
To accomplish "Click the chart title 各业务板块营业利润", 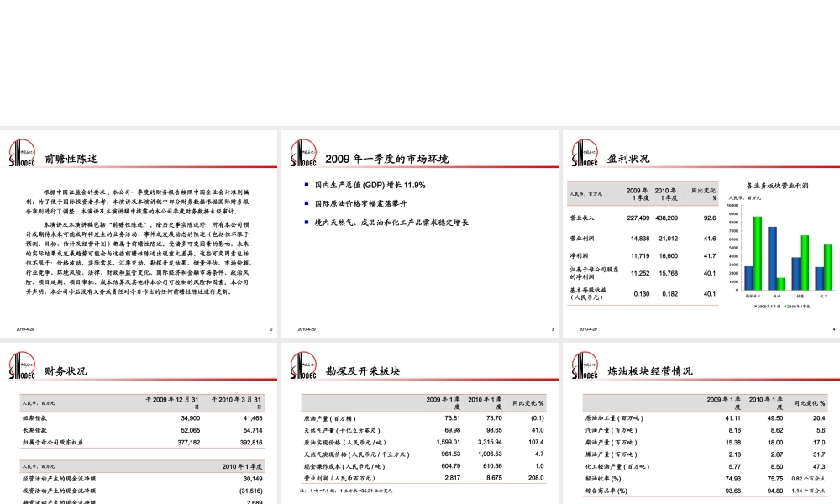I will 777,186.
